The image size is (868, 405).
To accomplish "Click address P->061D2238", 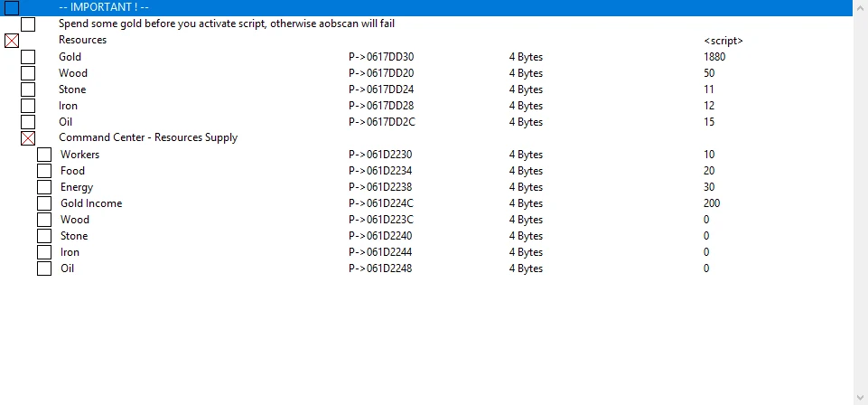I will (x=380, y=187).
